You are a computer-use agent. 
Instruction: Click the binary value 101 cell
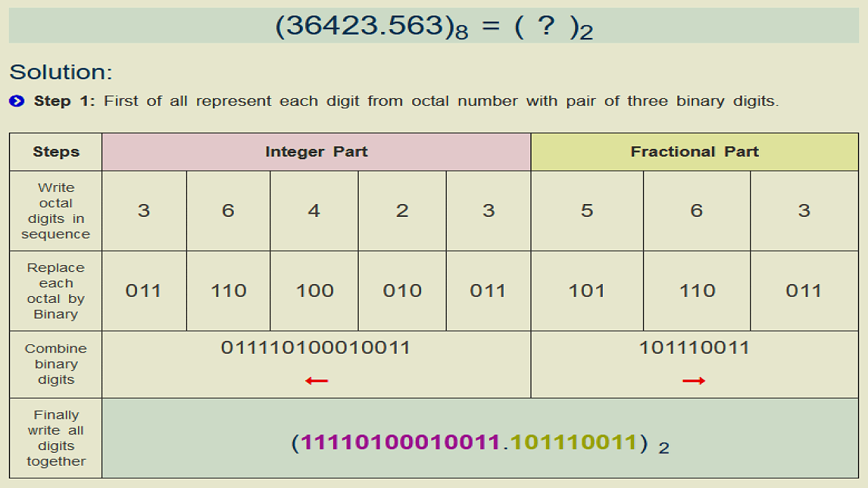(x=587, y=290)
